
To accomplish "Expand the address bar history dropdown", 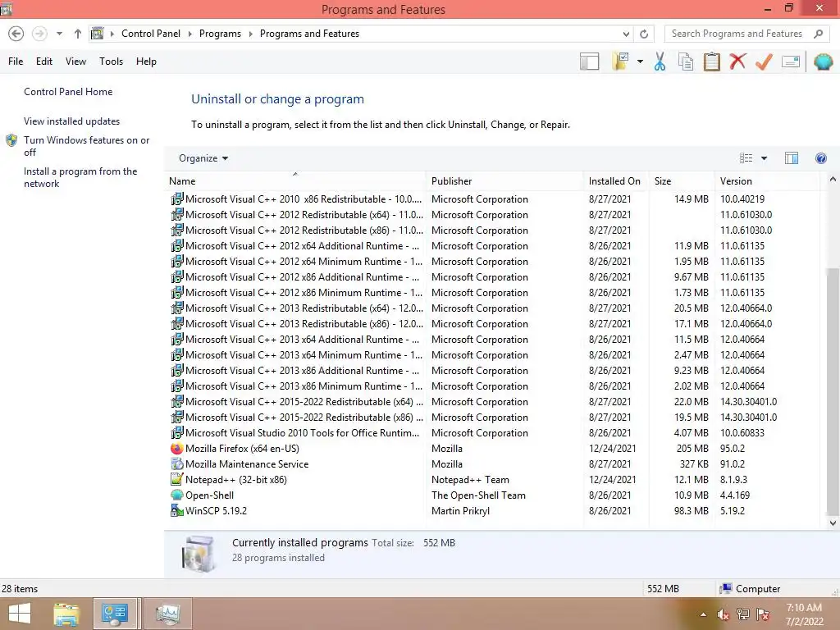I will [x=626, y=34].
